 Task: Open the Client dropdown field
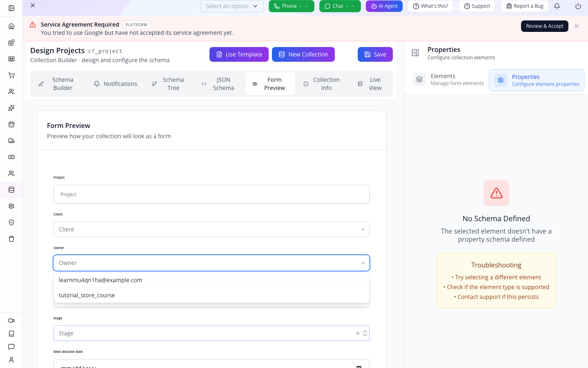click(212, 229)
